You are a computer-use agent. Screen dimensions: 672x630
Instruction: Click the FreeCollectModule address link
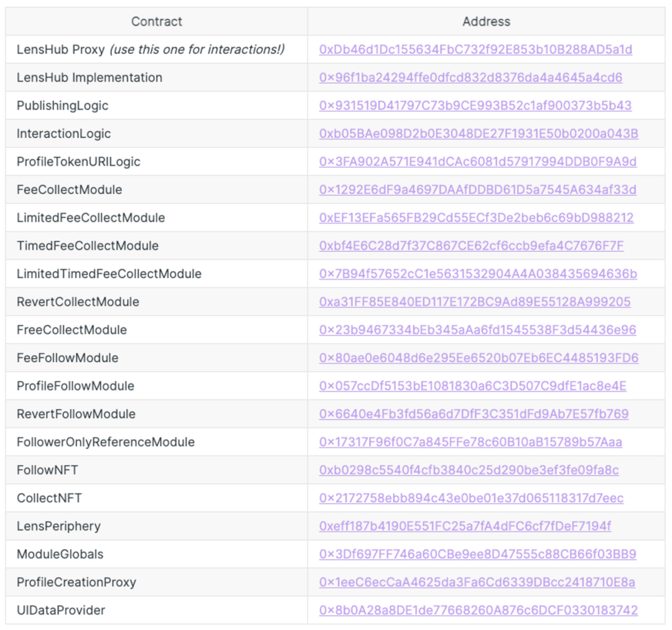coord(477,330)
